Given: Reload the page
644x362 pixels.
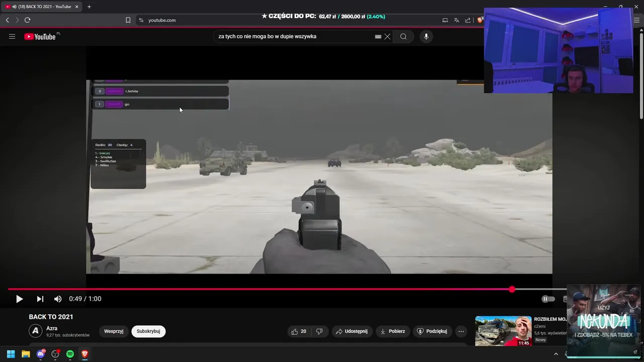Looking at the screenshot, I should 28,20.
